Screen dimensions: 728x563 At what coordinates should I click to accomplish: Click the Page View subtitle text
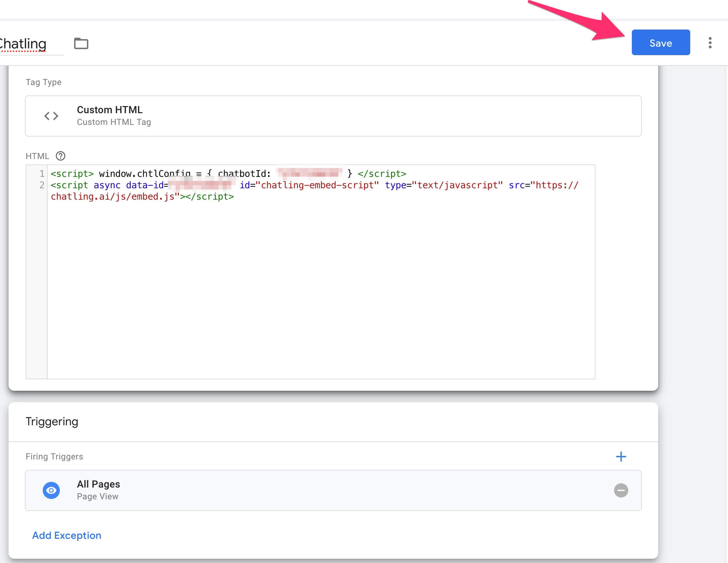98,496
